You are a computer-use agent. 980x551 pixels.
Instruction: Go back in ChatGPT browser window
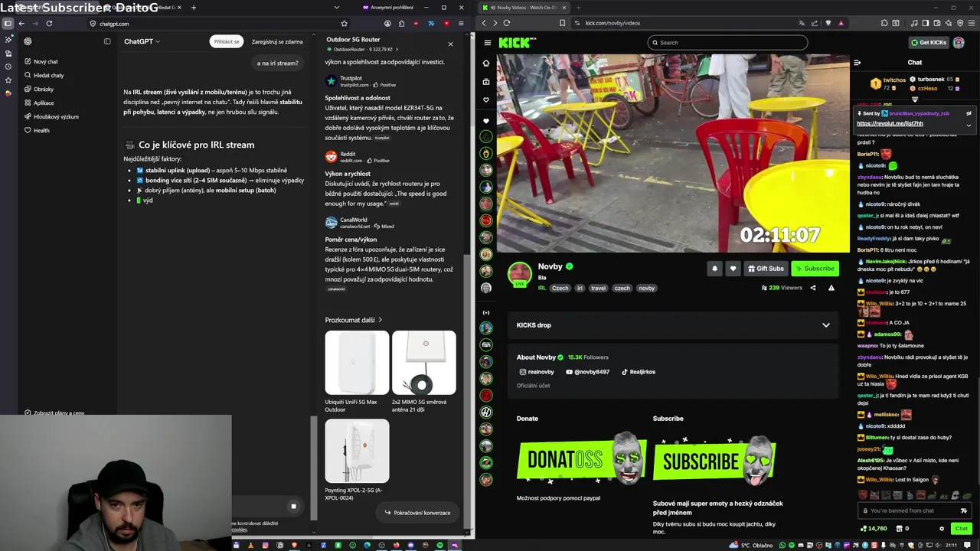(22, 24)
